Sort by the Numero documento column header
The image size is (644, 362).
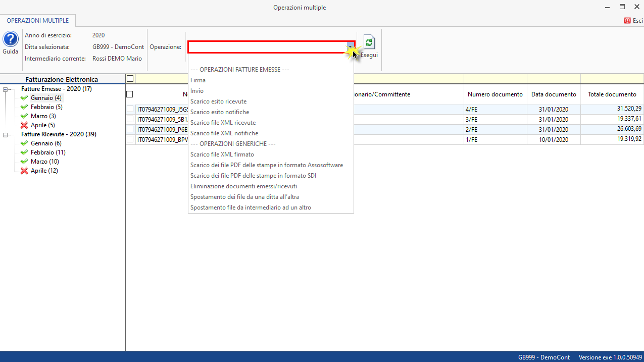click(495, 94)
